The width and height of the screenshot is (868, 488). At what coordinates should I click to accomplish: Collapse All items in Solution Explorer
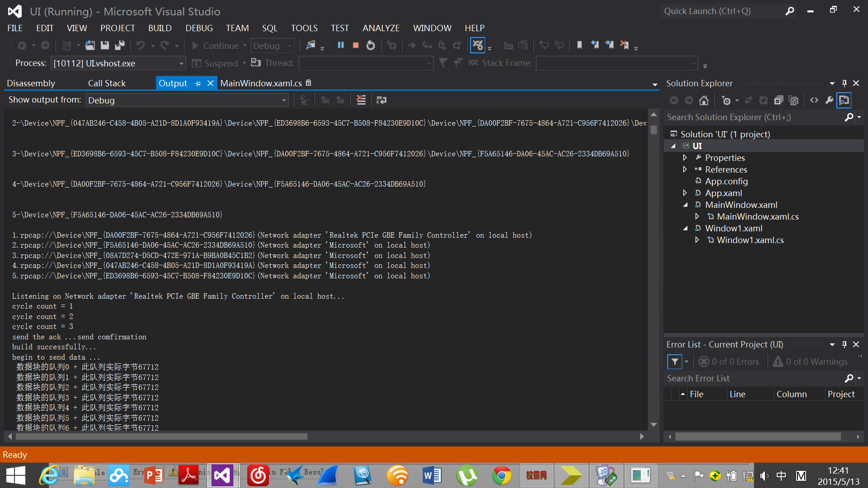778,100
